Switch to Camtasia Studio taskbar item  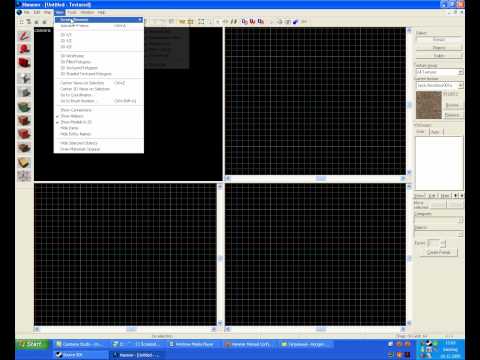click(82, 344)
